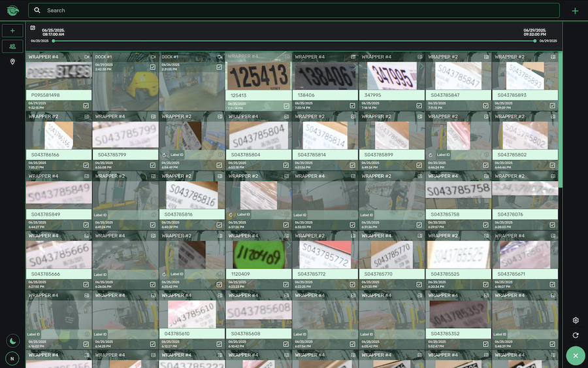588x368 pixels.
Task: Click the Label ID field on the Wrapper #4 6:16:02 PM card
Action: tap(59, 334)
